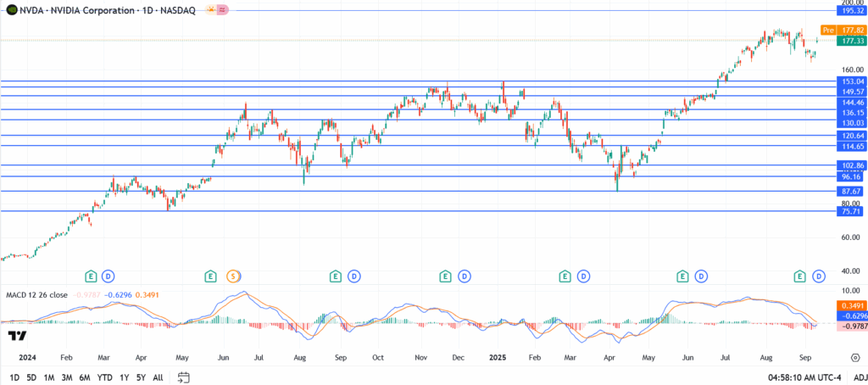Toggle ADJ dividend adjustment setting
The width and height of the screenshot is (868, 385).
point(859,377)
